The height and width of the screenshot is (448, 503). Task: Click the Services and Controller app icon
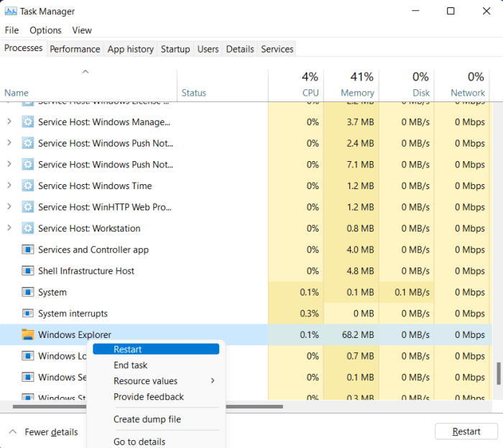pyautogui.click(x=28, y=250)
